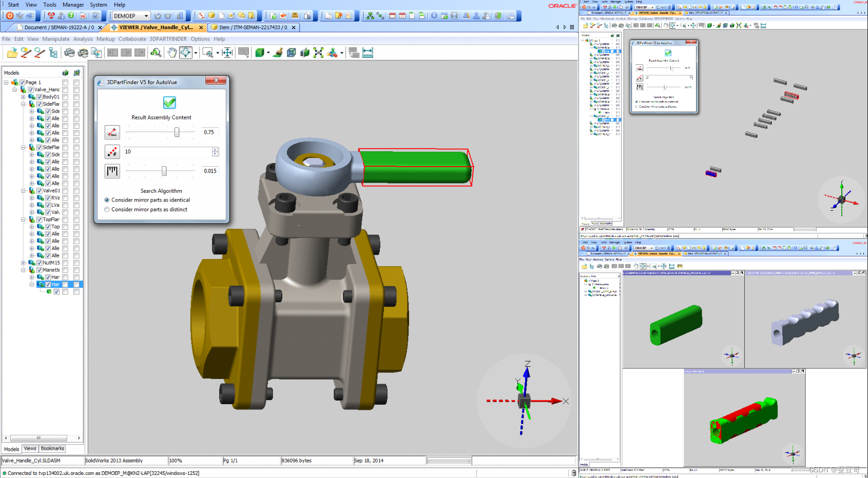
Task: Collapse the Manette tree node
Action: [23, 270]
